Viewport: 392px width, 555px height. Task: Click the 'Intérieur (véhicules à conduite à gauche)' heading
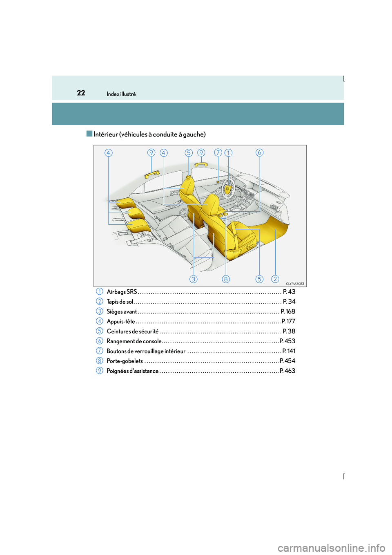pos(149,134)
